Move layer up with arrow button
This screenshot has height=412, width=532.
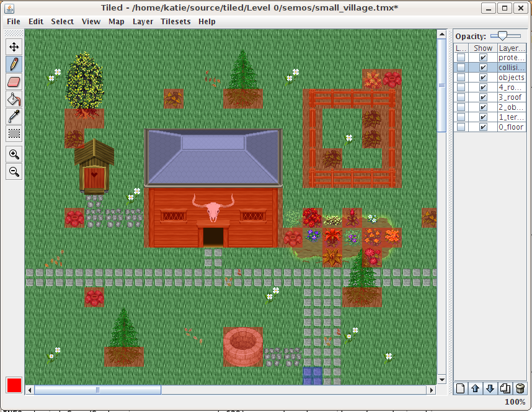pyautogui.click(x=476, y=388)
